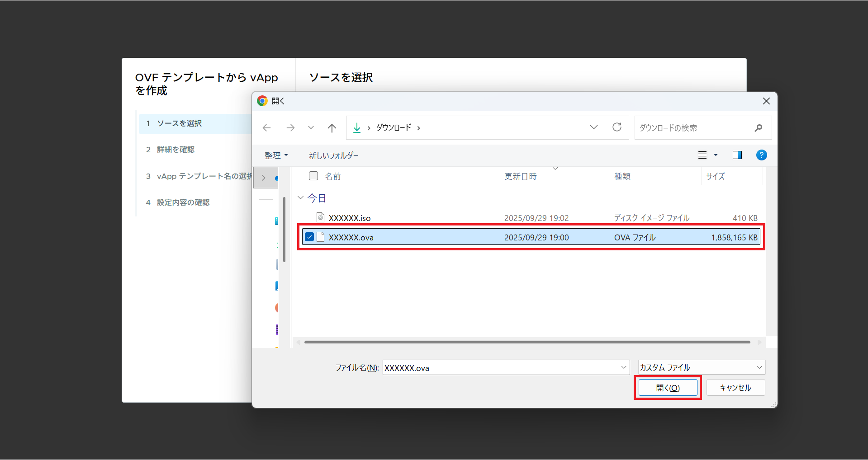Toggle the preview pane icon
Image resolution: width=868 pixels, height=460 pixels.
pos(737,155)
